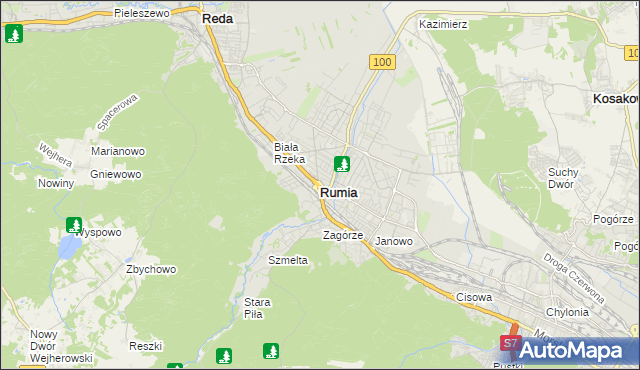Viewport: 640px width, 370px height.
Task: Click the forest icon southeast of Stara Piła
Action: (271, 351)
